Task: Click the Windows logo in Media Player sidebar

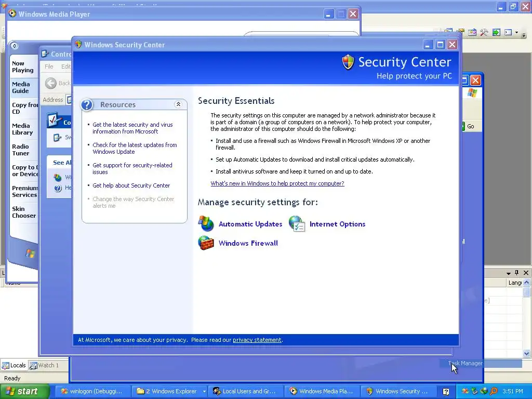Action: tap(30, 254)
